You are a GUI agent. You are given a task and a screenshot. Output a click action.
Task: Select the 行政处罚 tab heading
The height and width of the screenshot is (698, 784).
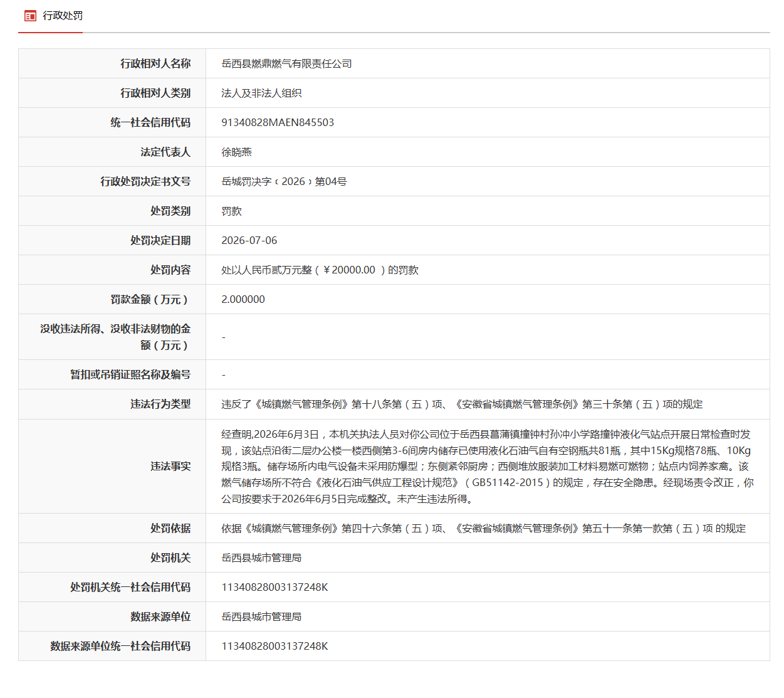63,16
